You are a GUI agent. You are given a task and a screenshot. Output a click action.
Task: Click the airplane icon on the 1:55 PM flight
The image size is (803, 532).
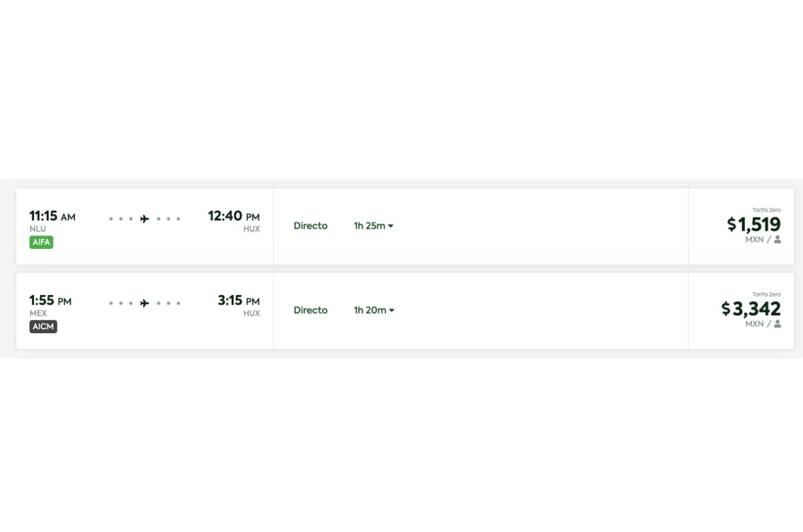point(145,303)
